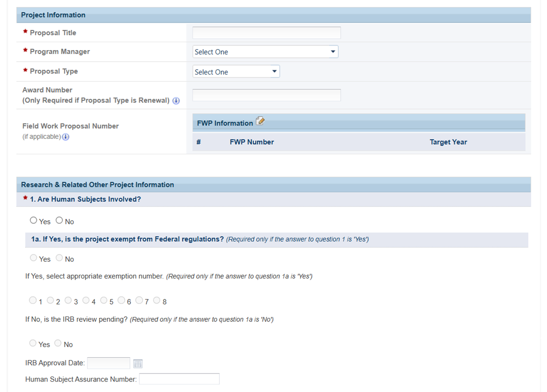This screenshot has height=392, width=547.
Task: Open the Award Number info tooltip icon
Action: [x=176, y=101]
